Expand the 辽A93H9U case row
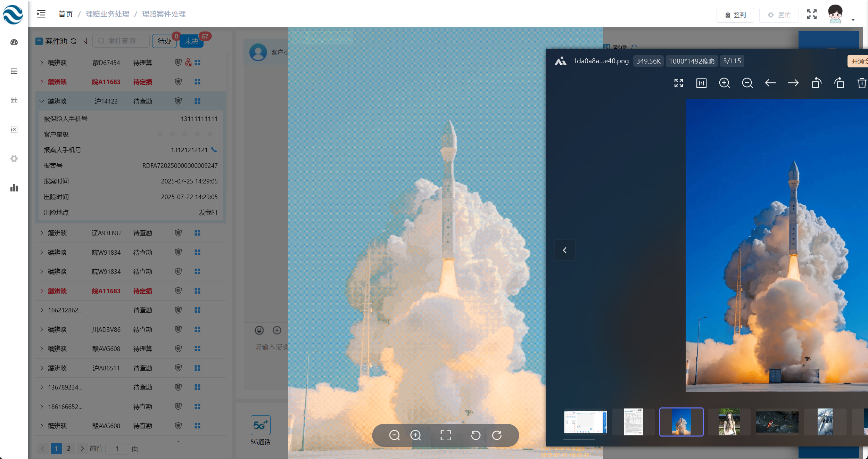 point(42,233)
